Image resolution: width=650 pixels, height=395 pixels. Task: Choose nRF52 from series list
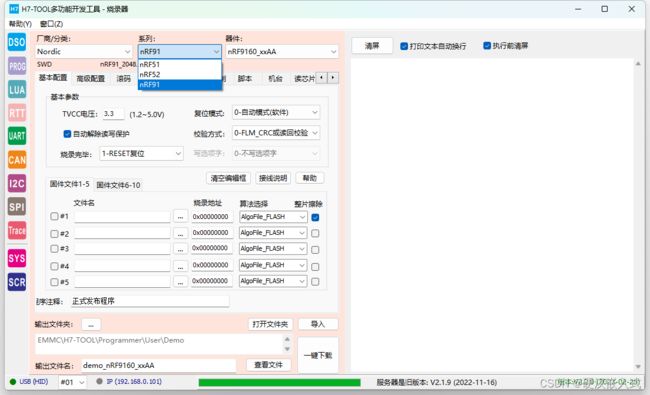(179, 74)
